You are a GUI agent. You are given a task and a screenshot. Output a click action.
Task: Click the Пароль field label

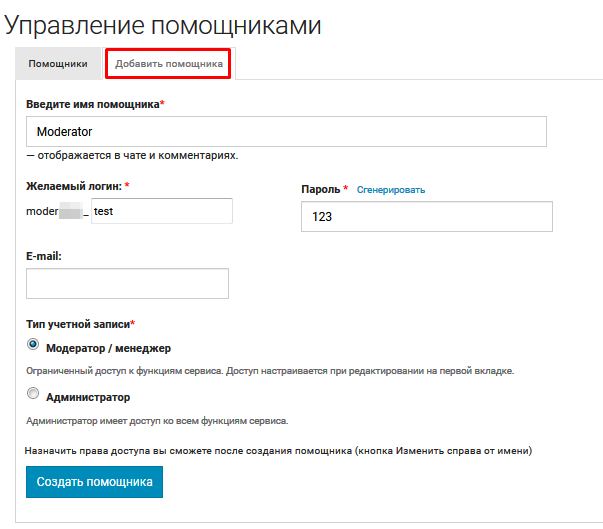320,190
